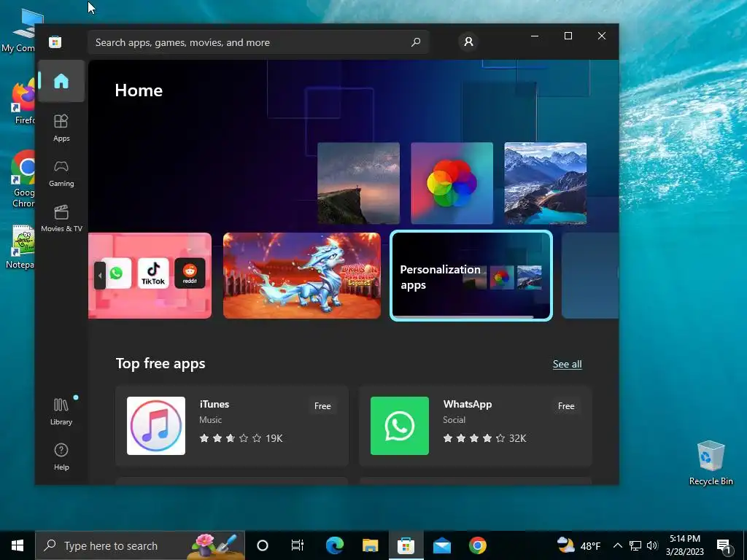The height and width of the screenshot is (560, 747).
Task: Minimize the Microsoft Store window
Action: coord(535,36)
